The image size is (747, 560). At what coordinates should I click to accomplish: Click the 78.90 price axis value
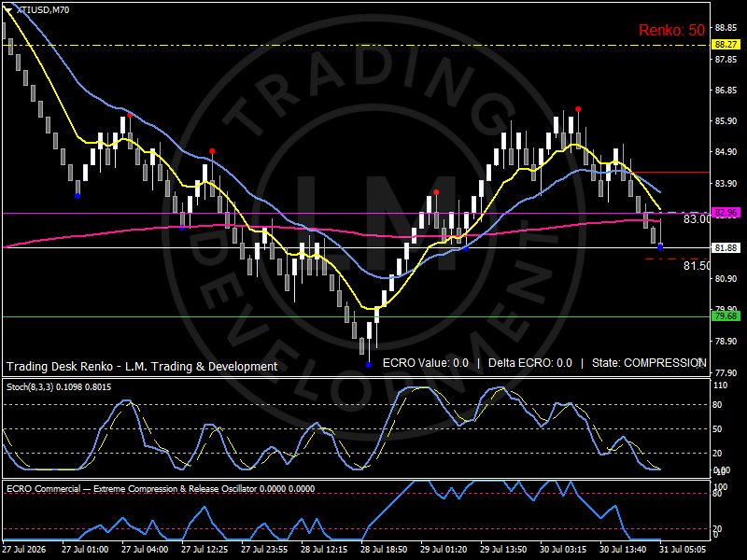point(726,341)
